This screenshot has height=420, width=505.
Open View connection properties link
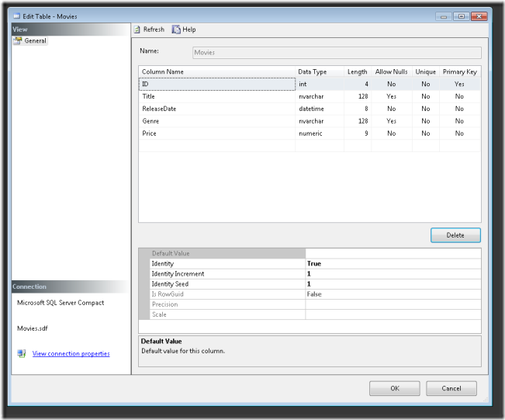(x=71, y=354)
